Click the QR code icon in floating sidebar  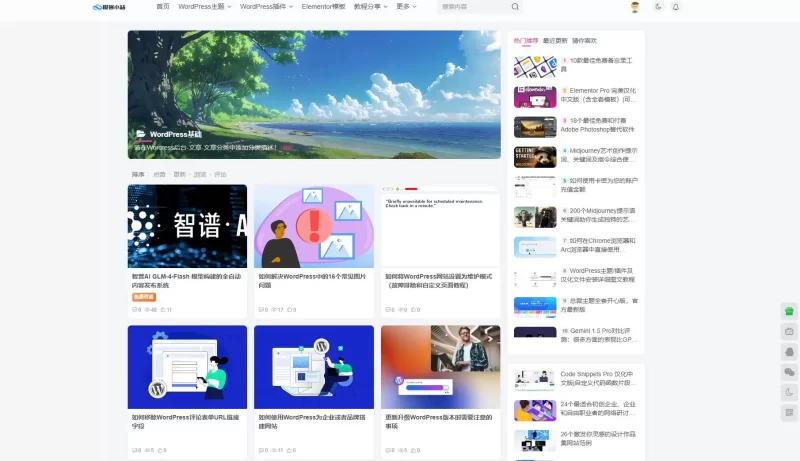pos(789,413)
